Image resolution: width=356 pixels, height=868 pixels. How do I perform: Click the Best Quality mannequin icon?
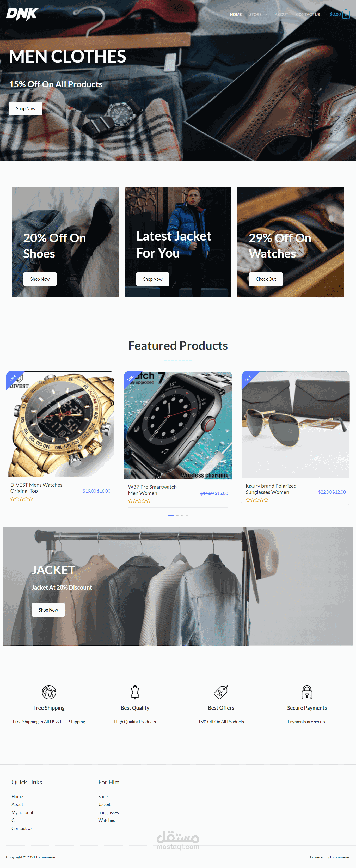tap(135, 692)
